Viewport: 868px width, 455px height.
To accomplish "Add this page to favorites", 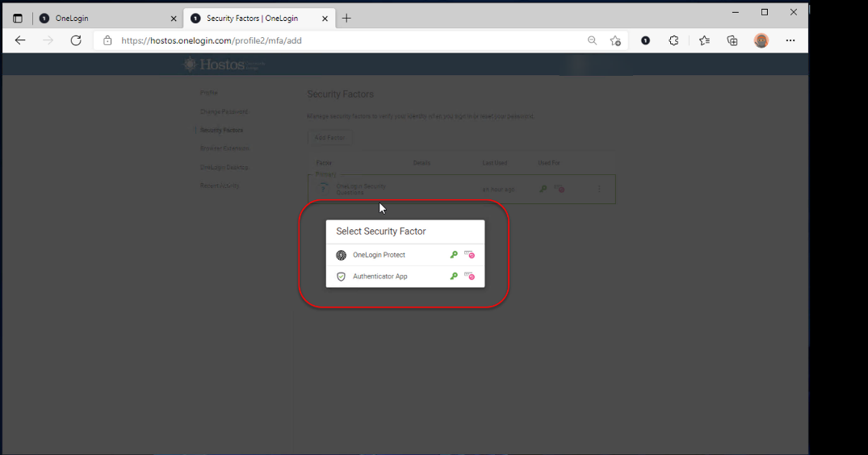I will [x=615, y=40].
